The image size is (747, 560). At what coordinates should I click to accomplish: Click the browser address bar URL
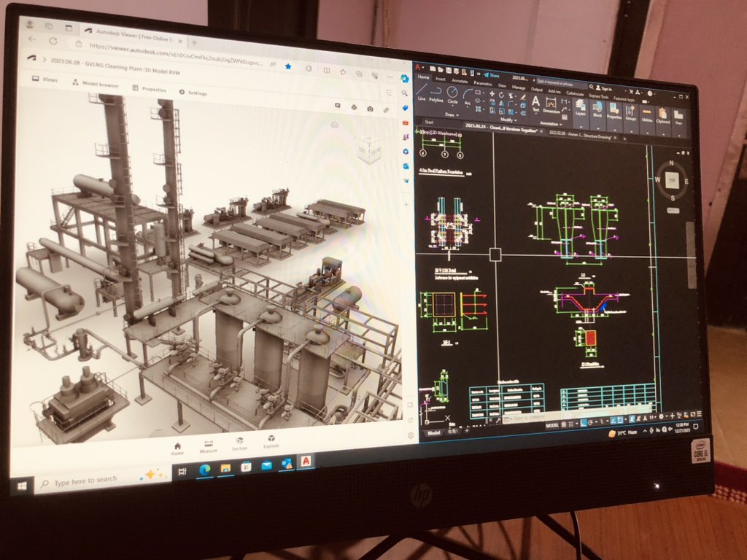click(176, 53)
